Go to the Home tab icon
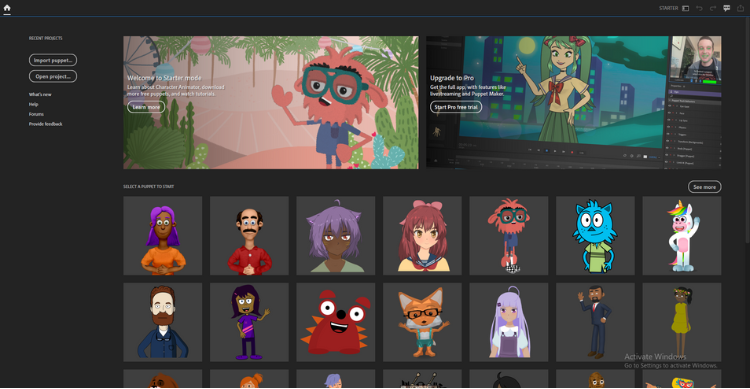Image resolution: width=750 pixels, height=389 pixels. pos(7,8)
